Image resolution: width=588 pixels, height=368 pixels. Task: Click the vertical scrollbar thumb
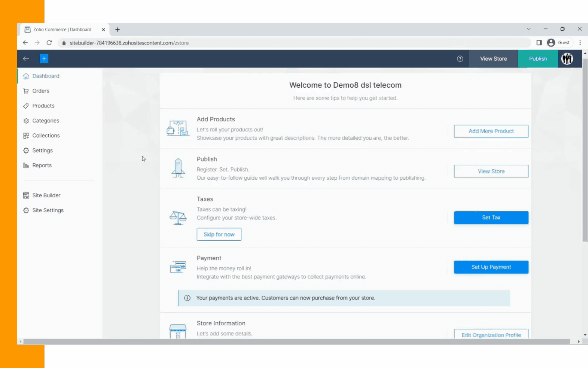pos(585,150)
